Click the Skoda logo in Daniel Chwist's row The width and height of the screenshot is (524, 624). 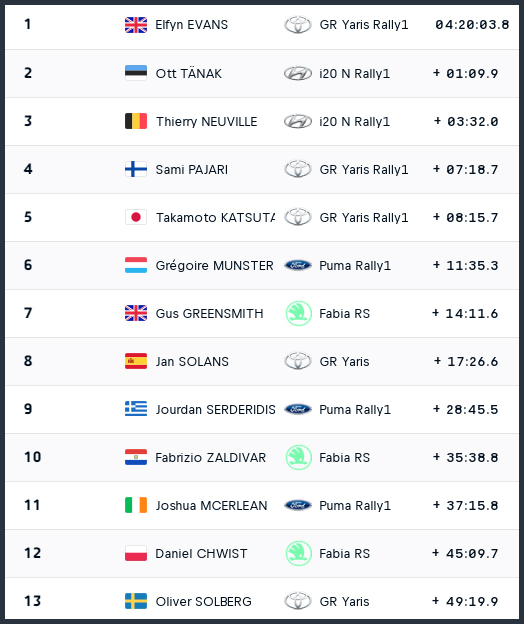tap(298, 553)
